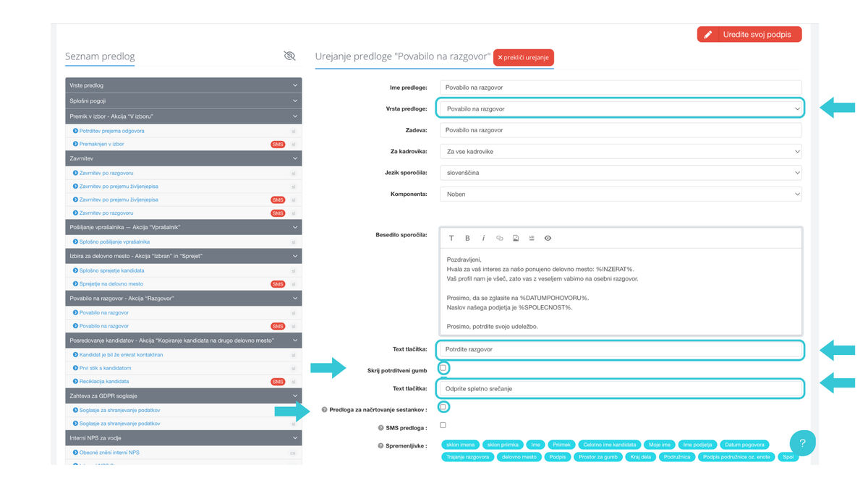Open the Za kadrovika dropdown
868x488 pixels.
point(620,152)
